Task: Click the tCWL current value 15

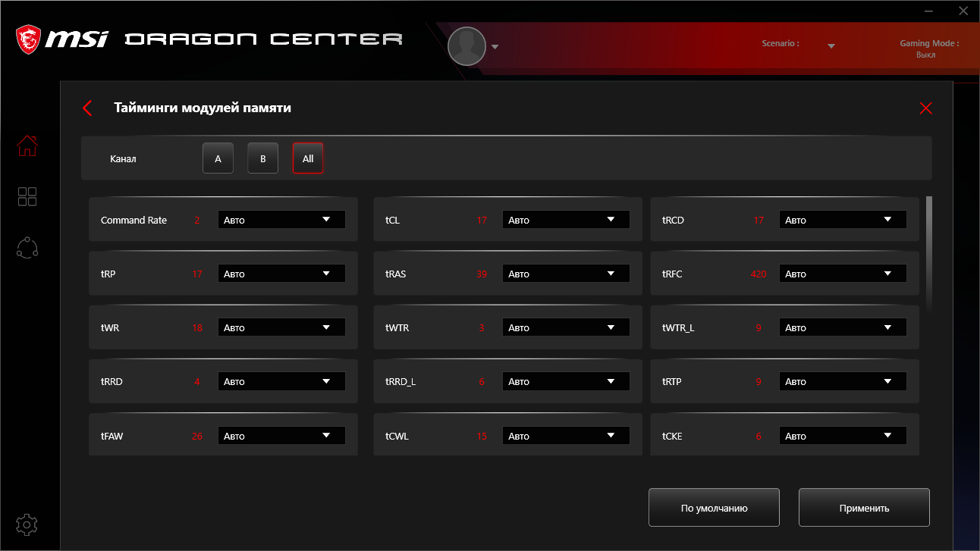Action: 482,436
